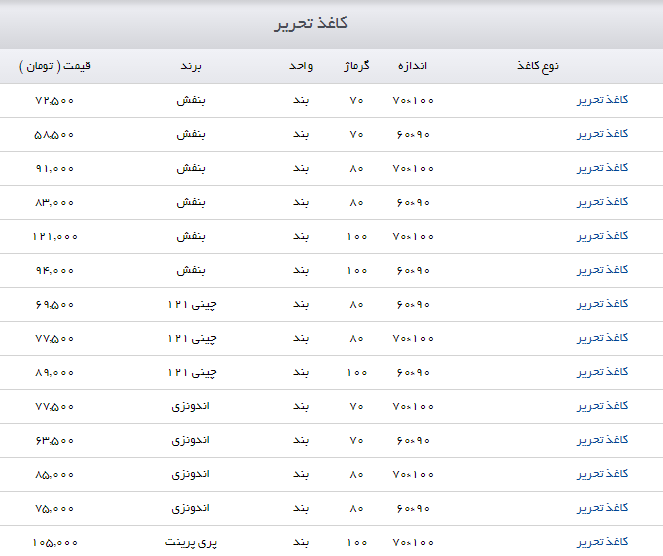Open the کاغذ تحریر link priced 63,500
The image size is (663, 556).
(x=603, y=440)
